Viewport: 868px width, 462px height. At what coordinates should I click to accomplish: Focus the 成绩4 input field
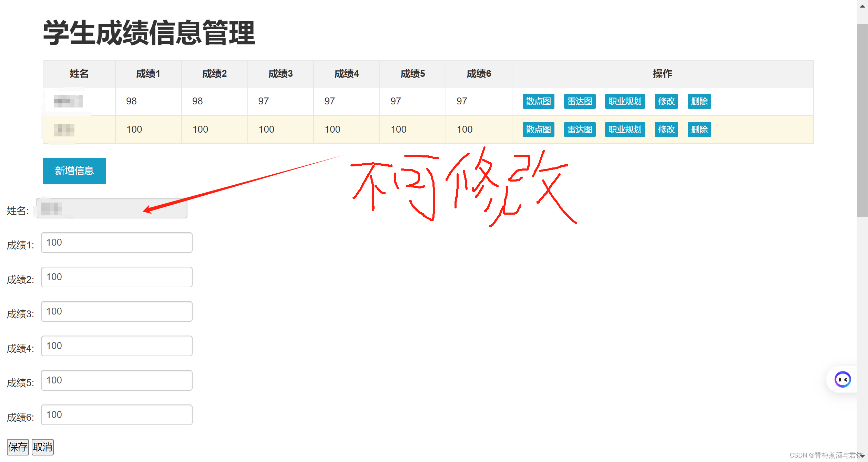117,346
